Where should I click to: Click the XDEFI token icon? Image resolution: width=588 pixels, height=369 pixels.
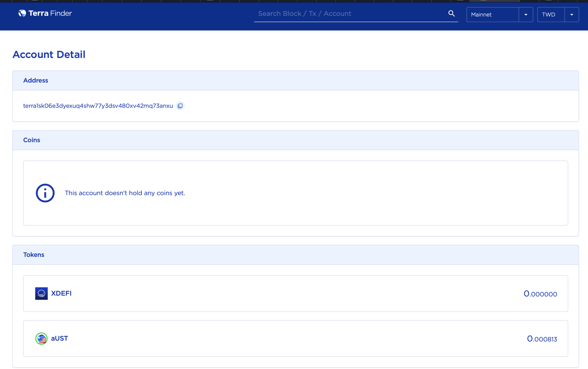coord(41,293)
